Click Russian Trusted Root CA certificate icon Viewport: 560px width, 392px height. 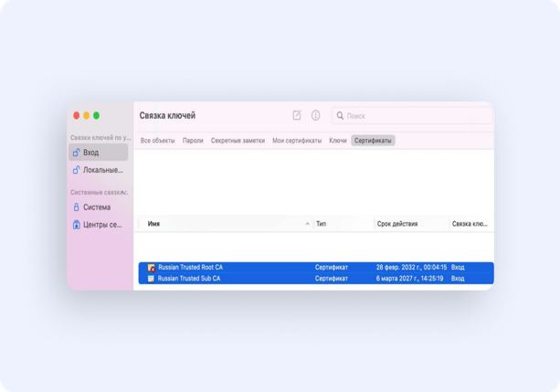152,268
